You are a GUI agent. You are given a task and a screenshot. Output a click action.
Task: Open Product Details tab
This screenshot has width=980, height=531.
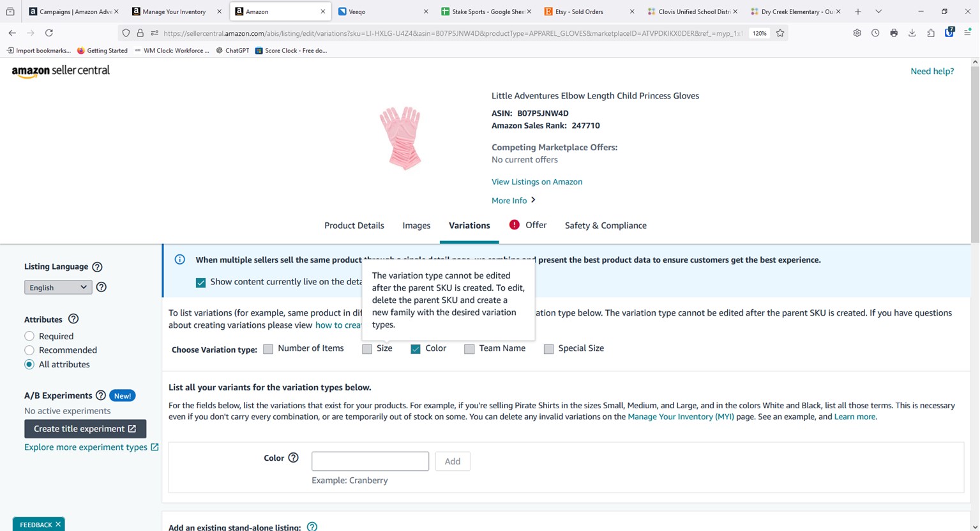(x=354, y=226)
